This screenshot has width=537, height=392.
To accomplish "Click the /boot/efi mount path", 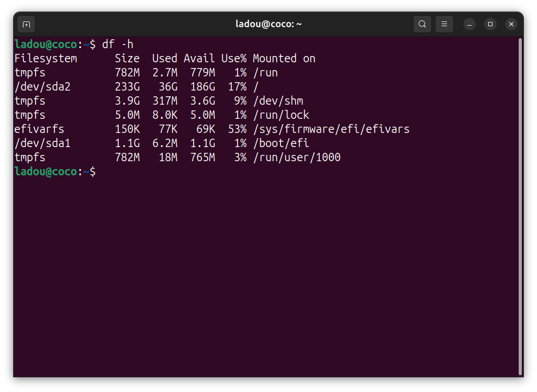I will [281, 143].
